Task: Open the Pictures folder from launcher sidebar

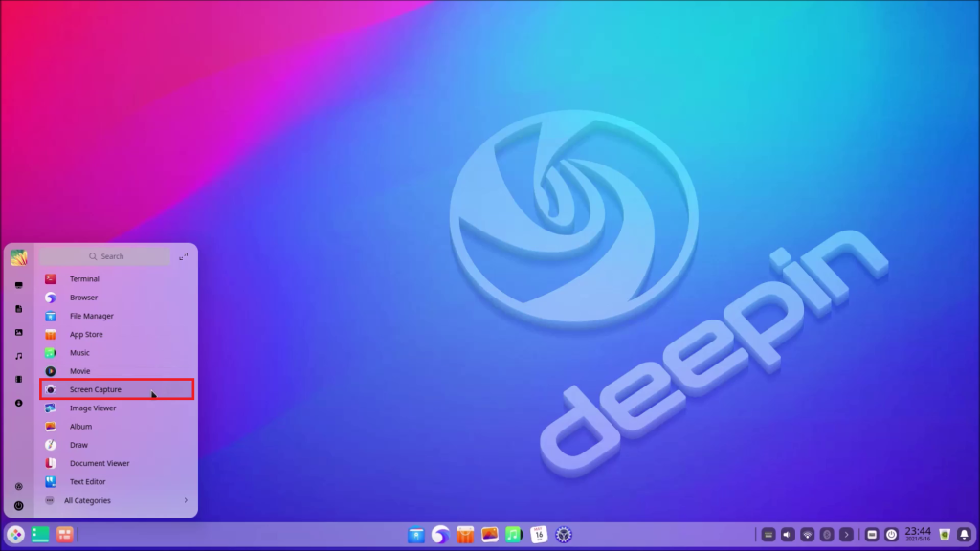Action: pyautogui.click(x=18, y=332)
